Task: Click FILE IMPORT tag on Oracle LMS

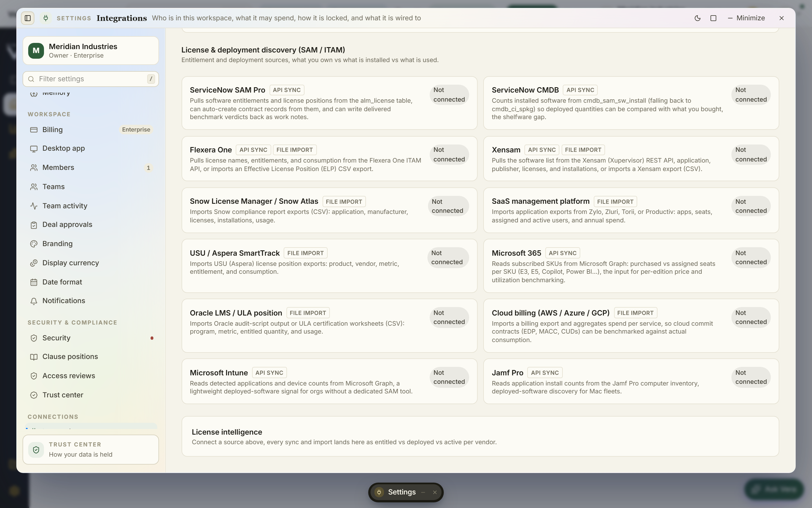Action: point(308,313)
